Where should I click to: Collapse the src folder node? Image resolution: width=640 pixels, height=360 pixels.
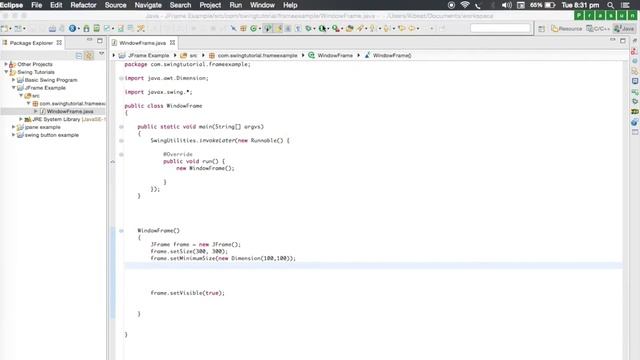coord(21,96)
